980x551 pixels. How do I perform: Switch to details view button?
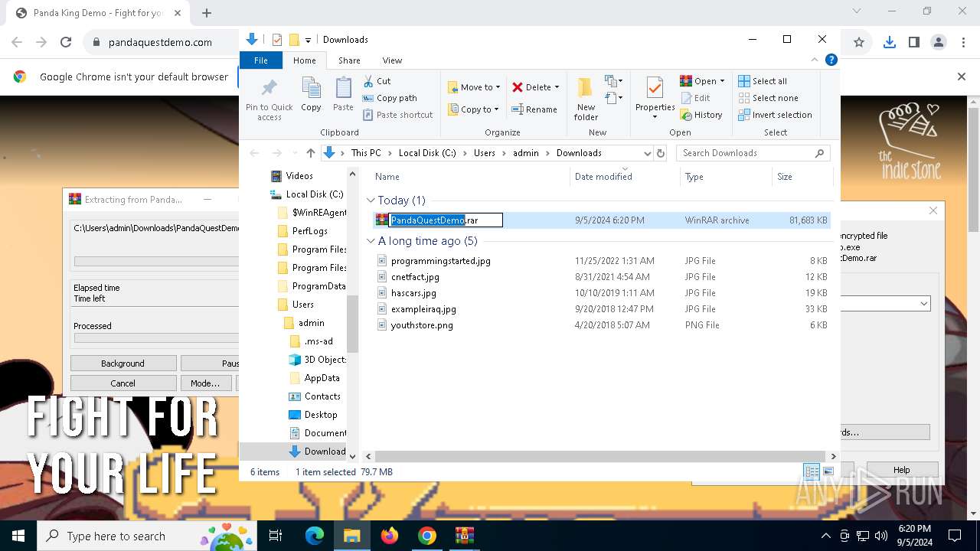click(x=811, y=472)
